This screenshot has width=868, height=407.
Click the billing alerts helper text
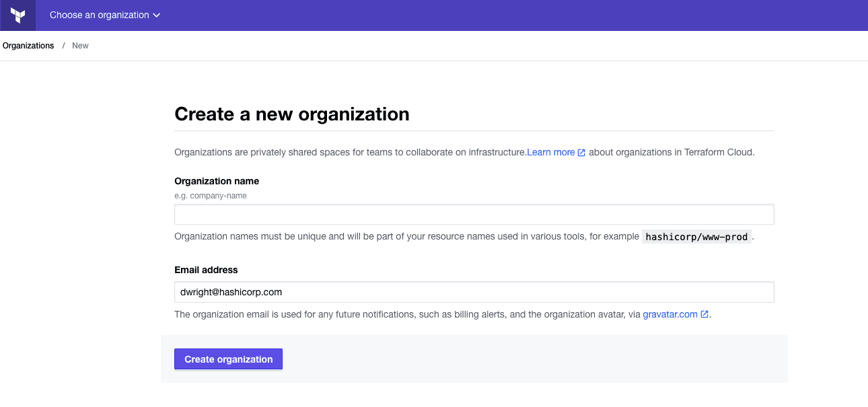pos(404,314)
